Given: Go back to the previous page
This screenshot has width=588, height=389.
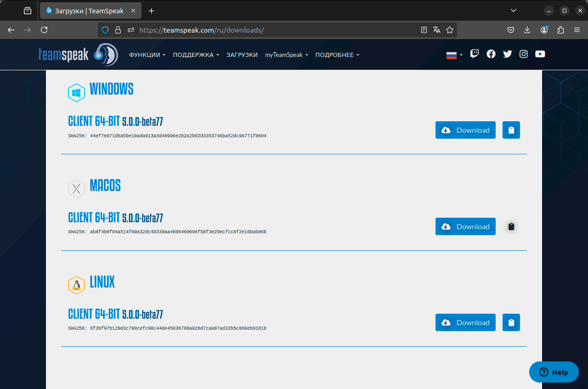Looking at the screenshot, I should coord(11,30).
